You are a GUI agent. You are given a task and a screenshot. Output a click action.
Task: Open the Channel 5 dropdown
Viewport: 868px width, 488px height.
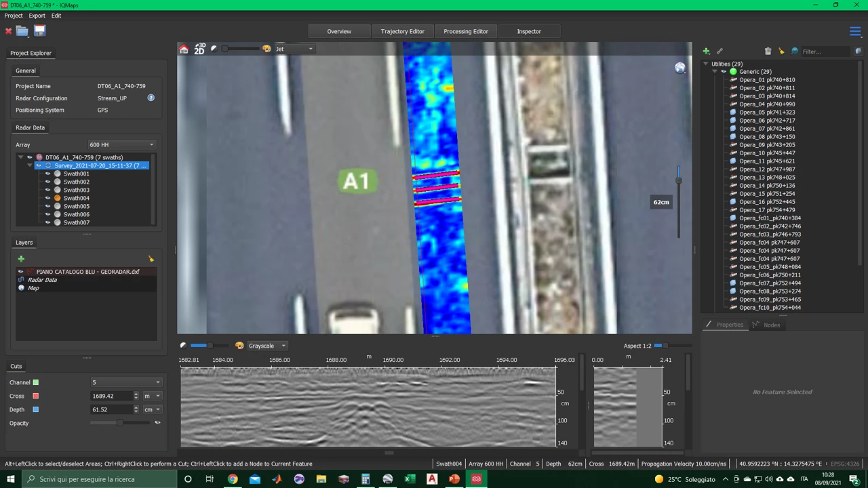tap(126, 382)
